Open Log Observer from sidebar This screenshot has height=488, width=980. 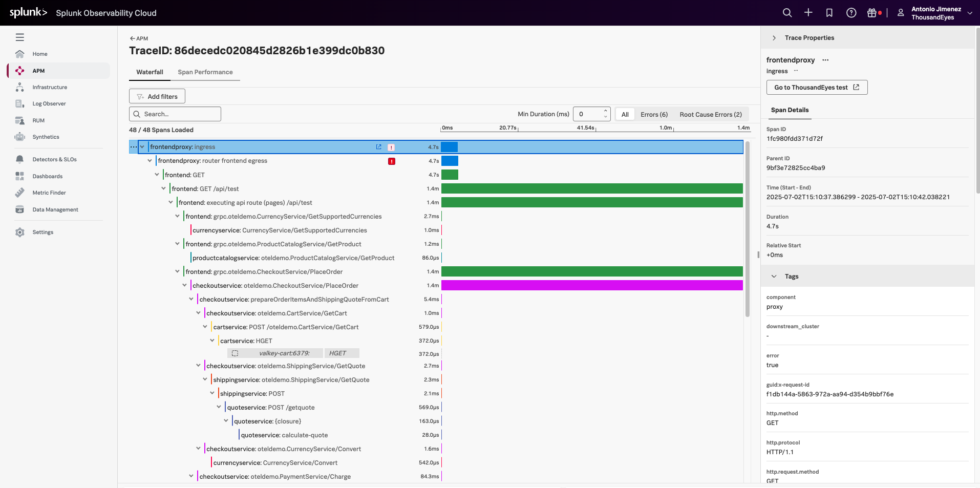(49, 103)
